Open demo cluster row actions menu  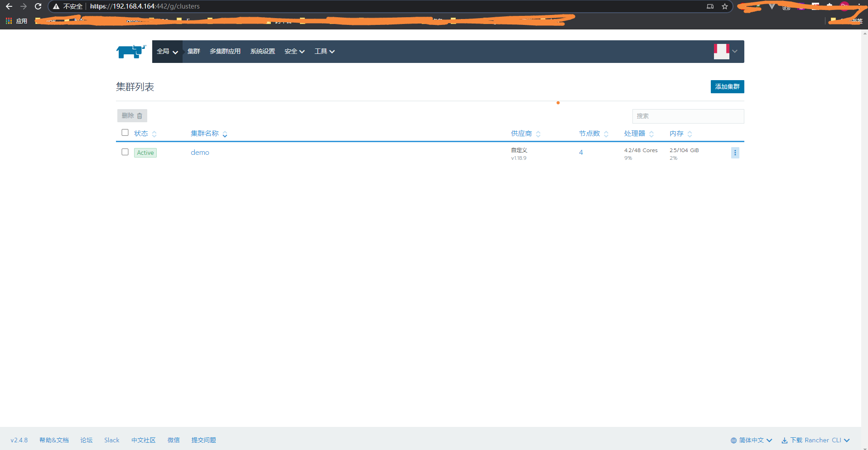pyautogui.click(x=735, y=153)
